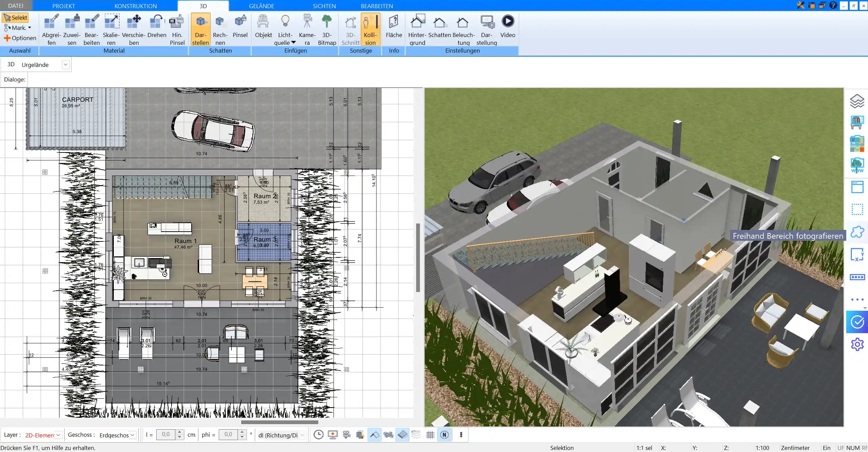Open the settings gear in the right sidebar

point(857,344)
